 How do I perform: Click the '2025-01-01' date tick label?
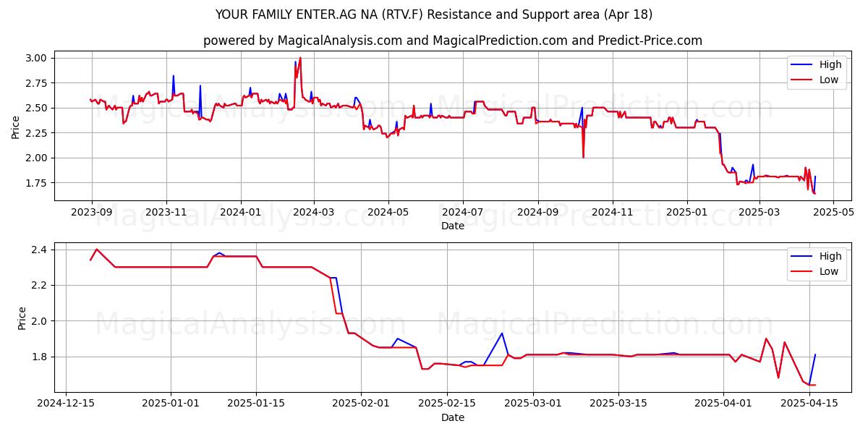pyautogui.click(x=171, y=405)
